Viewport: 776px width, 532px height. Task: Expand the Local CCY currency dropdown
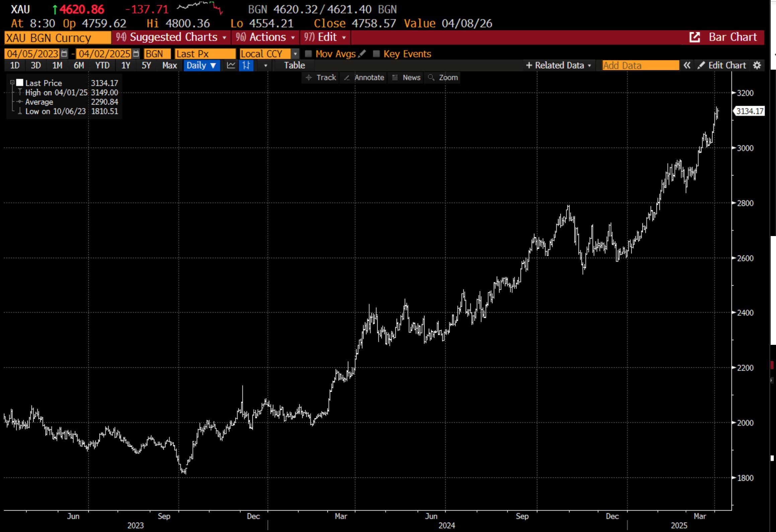click(x=295, y=54)
